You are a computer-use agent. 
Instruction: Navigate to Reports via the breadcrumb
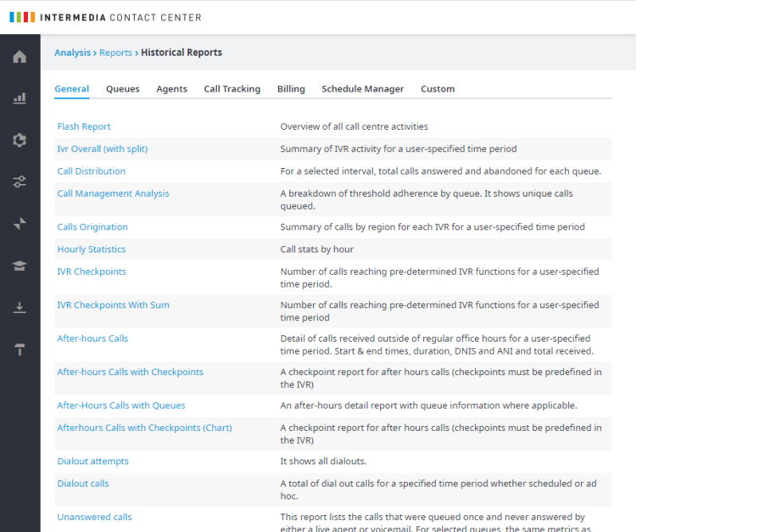(116, 52)
